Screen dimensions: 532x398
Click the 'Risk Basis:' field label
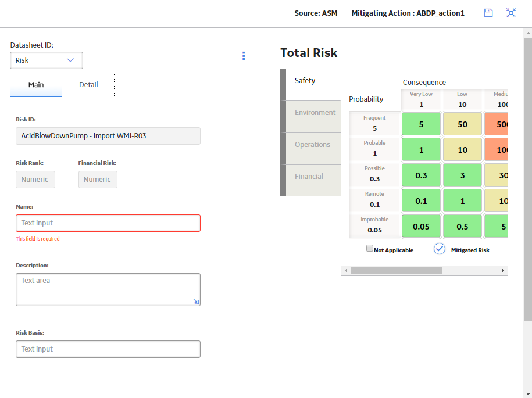tap(30, 333)
